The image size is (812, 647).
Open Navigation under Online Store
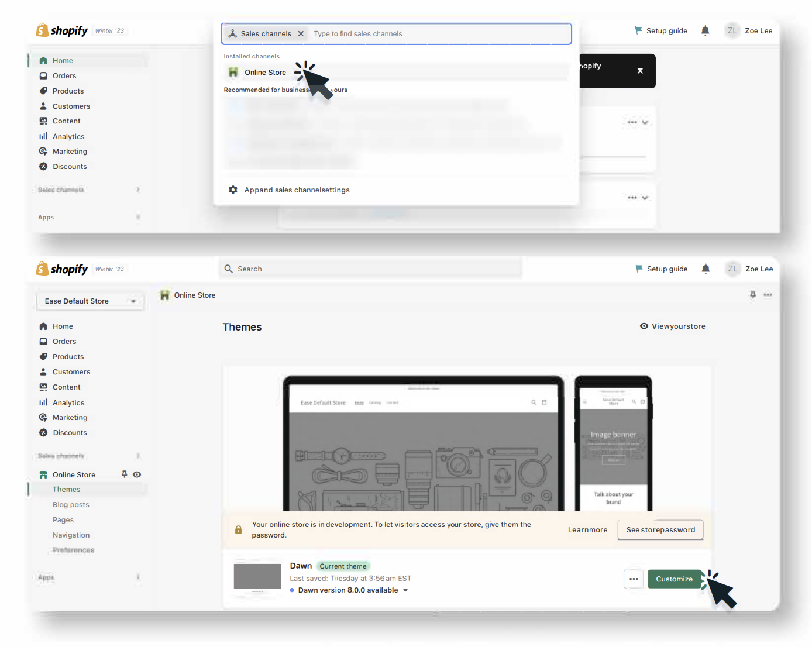click(71, 535)
